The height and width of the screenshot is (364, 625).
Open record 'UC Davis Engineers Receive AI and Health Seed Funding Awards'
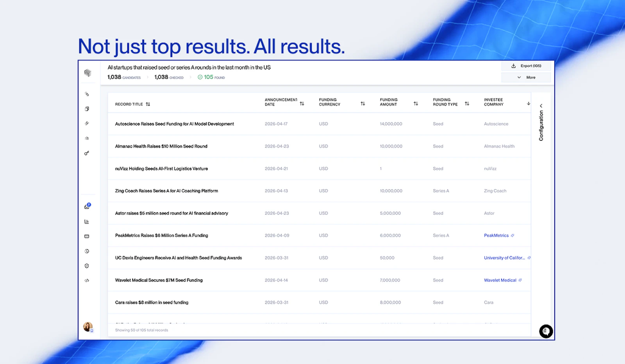click(179, 258)
